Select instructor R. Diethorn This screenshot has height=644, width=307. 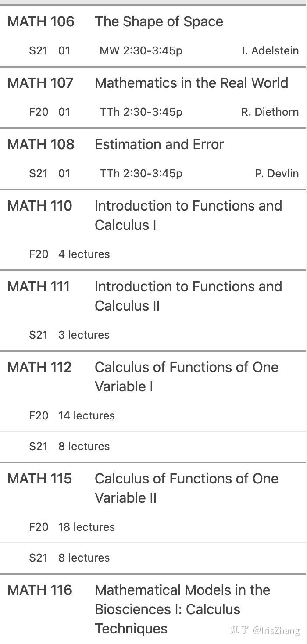[270, 112]
